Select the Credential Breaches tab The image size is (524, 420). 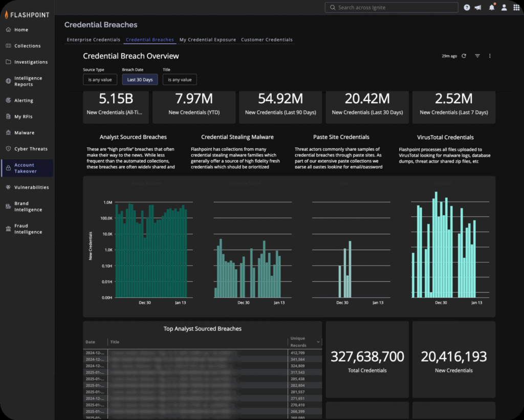[x=150, y=39]
